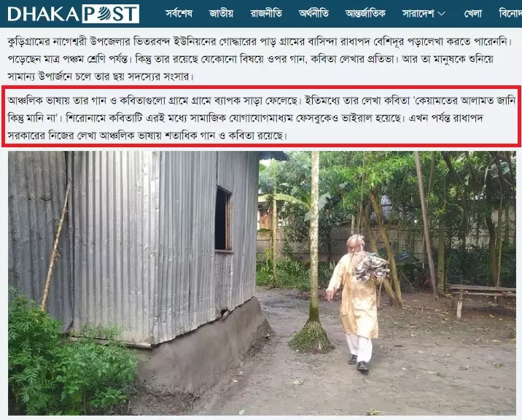Select the জাতীয় nav item

[x=221, y=13]
